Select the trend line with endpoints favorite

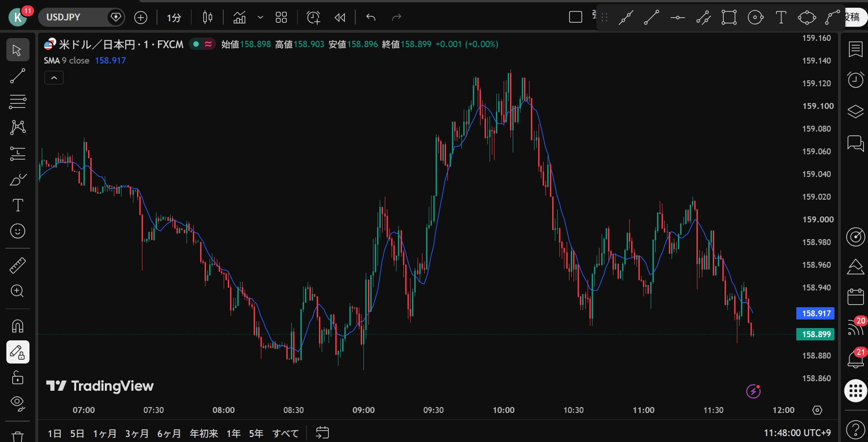coord(626,17)
